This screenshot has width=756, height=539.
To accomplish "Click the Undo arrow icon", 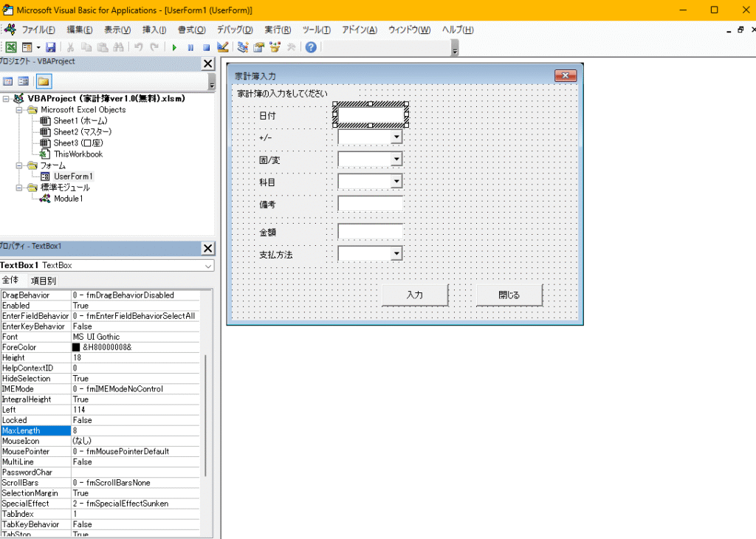I will point(138,47).
